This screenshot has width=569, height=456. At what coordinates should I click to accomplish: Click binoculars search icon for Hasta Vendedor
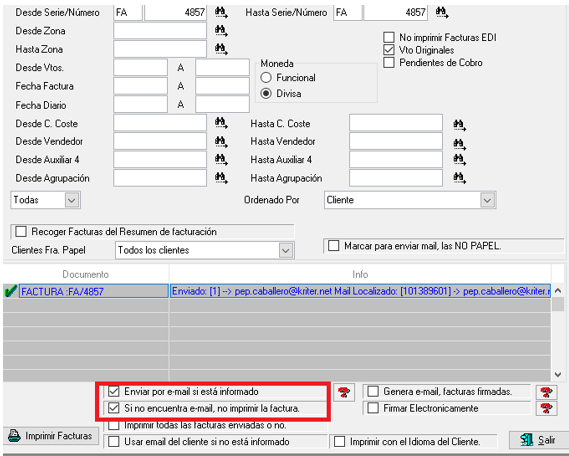tap(459, 144)
